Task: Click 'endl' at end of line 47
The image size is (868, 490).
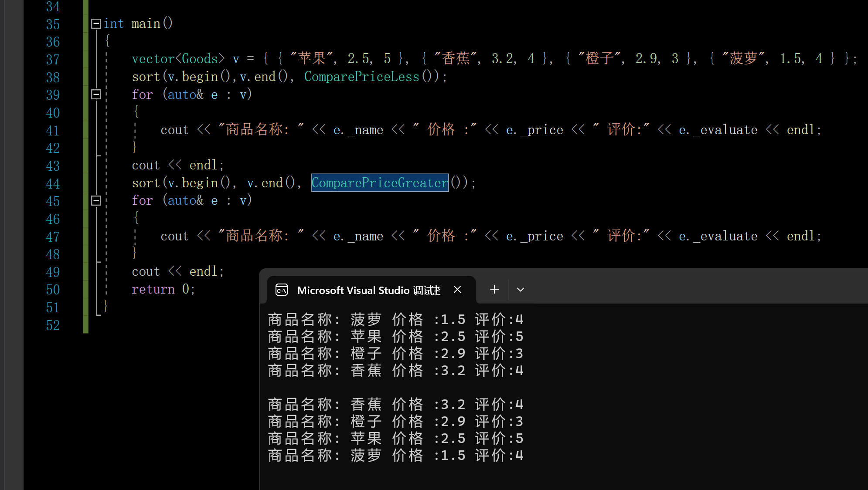Action: point(800,236)
